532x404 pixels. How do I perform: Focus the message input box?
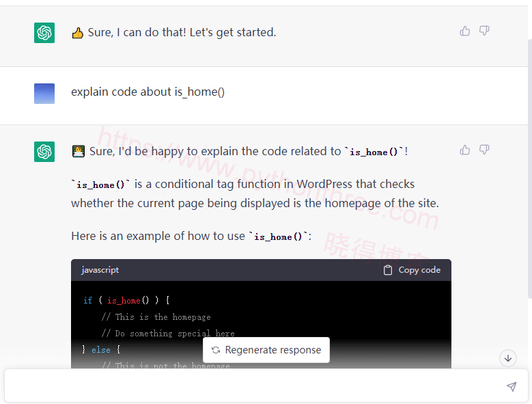pyautogui.click(x=253, y=386)
